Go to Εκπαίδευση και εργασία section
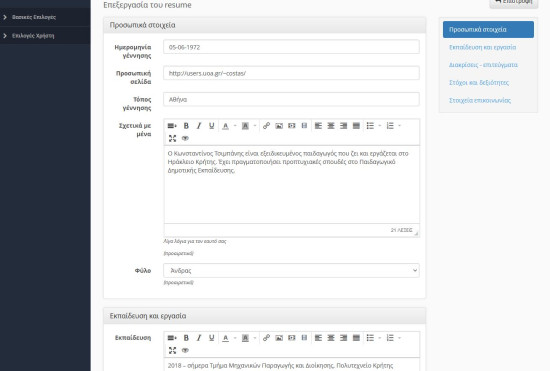This screenshot has width=550, height=371. (x=482, y=47)
